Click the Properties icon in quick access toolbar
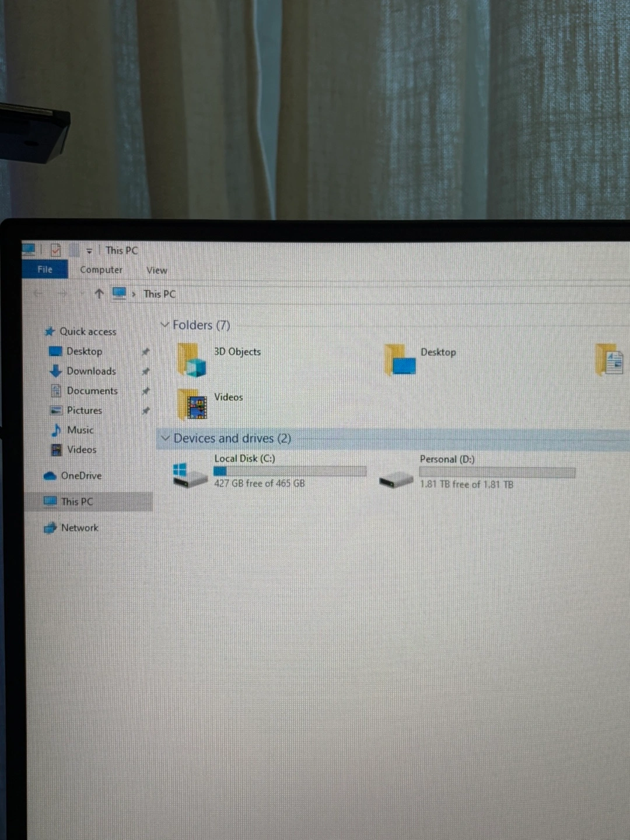Image resolution: width=630 pixels, height=840 pixels. [x=55, y=251]
